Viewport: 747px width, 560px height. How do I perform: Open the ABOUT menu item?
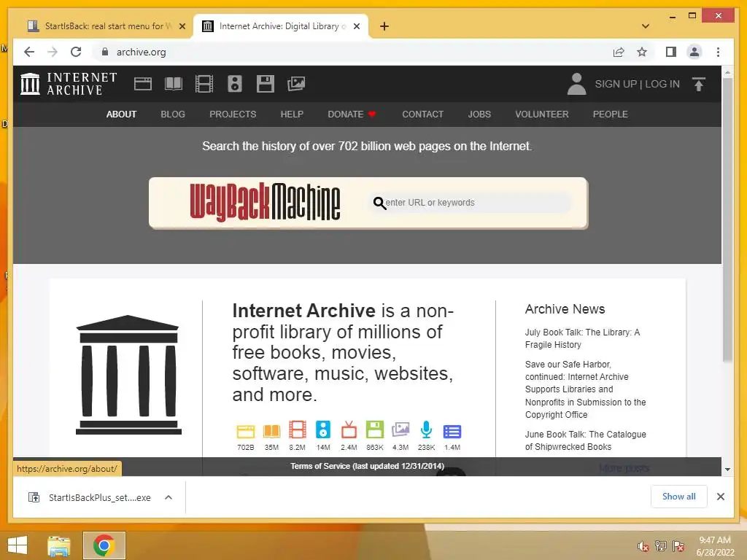pyautogui.click(x=122, y=114)
